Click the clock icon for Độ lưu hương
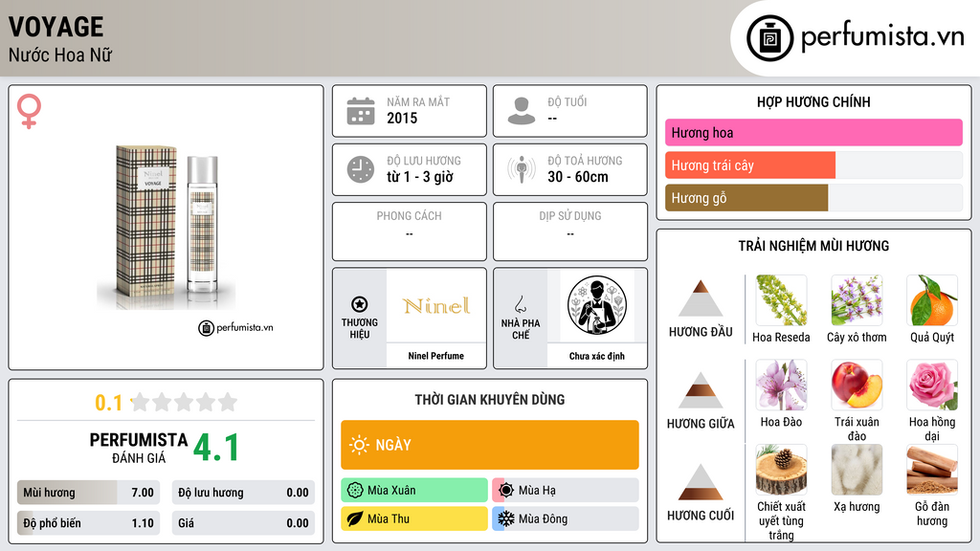 361,169
